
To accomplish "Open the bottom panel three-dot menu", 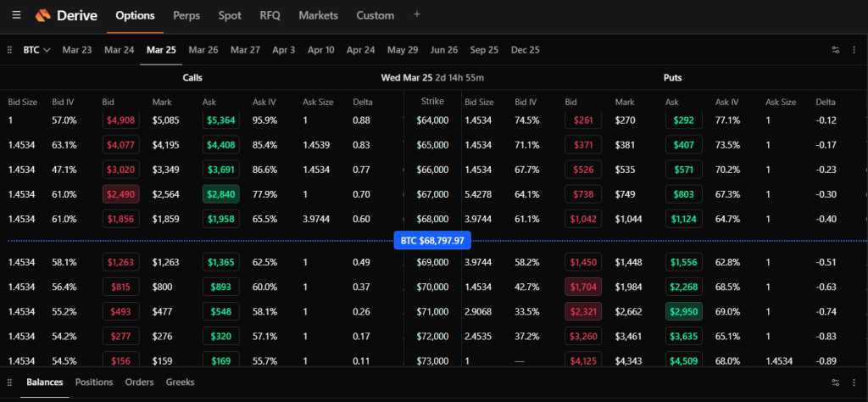I will [x=854, y=382].
